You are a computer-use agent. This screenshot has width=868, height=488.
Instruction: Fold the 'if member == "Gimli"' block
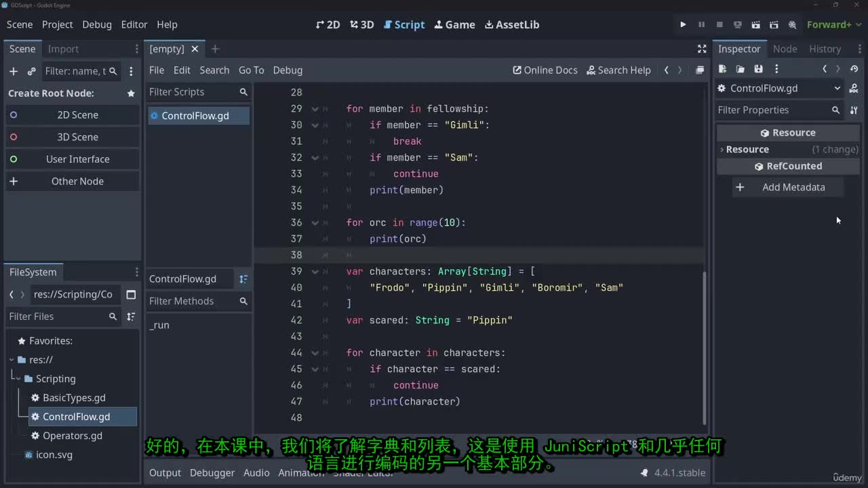[315, 125]
